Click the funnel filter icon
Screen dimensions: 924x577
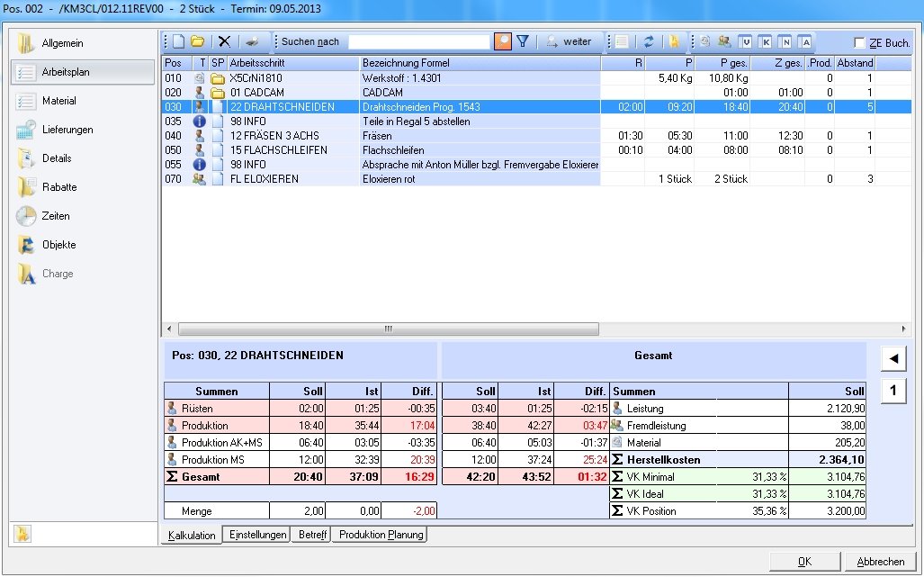point(523,41)
